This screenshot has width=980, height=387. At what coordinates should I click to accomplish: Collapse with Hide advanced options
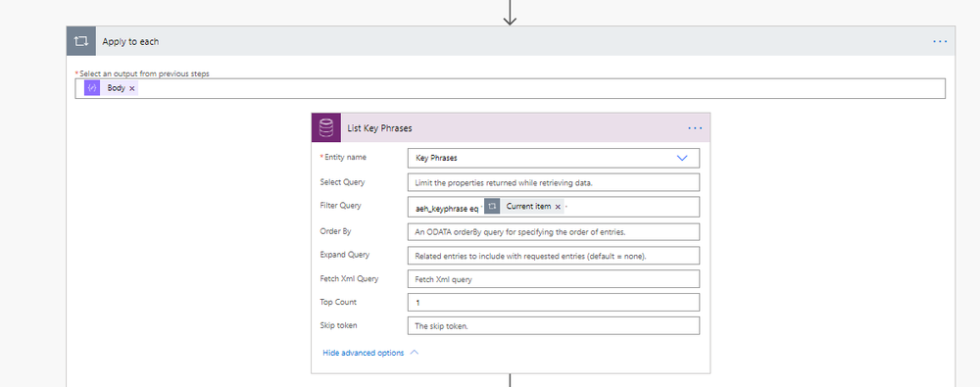[x=370, y=353]
